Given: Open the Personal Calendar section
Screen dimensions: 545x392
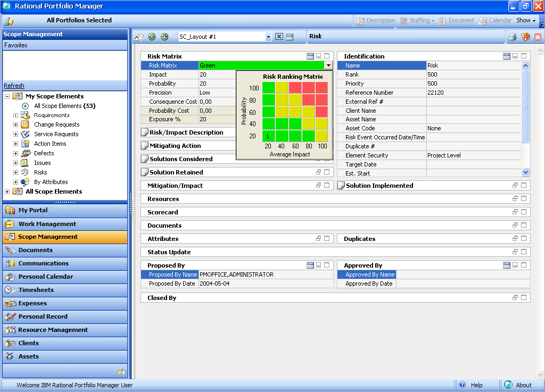Looking at the screenshot, I should 65,277.
